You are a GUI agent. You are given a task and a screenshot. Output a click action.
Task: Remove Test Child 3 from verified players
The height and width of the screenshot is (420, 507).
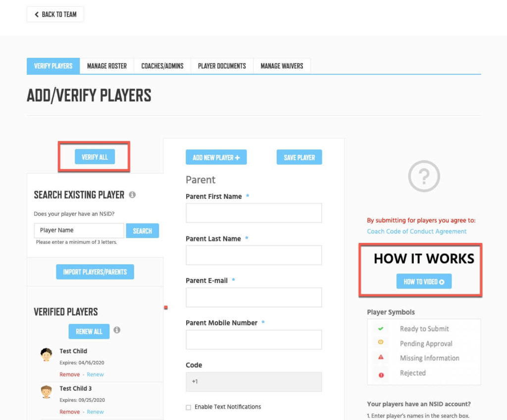[69, 412]
